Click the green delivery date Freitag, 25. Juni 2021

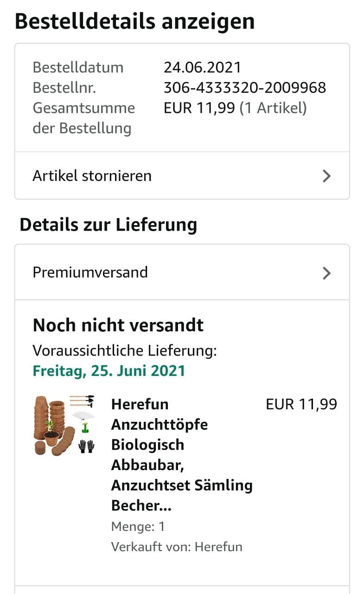tap(109, 371)
